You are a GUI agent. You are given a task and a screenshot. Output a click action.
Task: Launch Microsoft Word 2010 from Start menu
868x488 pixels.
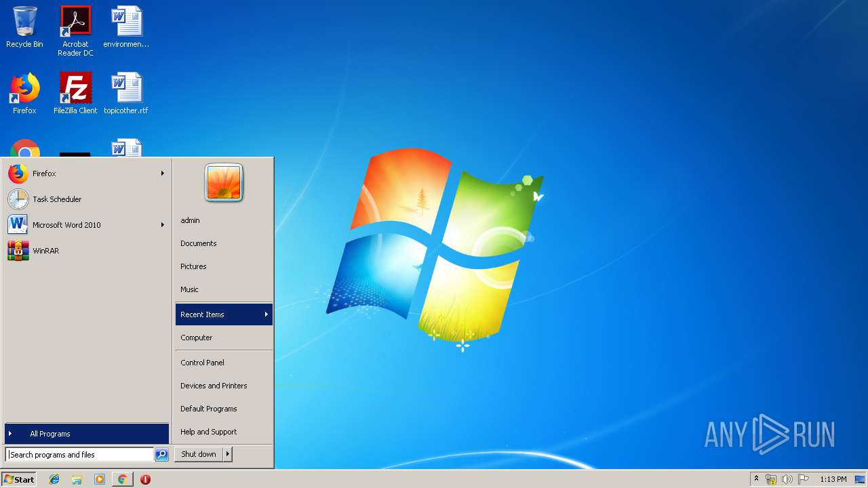87,225
